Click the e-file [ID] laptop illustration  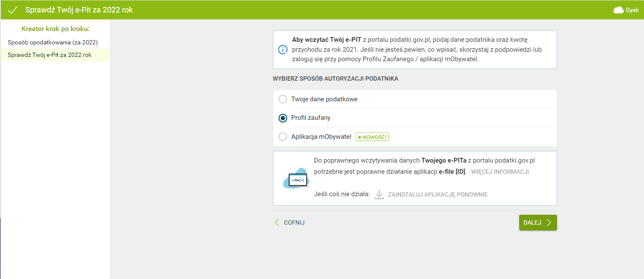296,179
